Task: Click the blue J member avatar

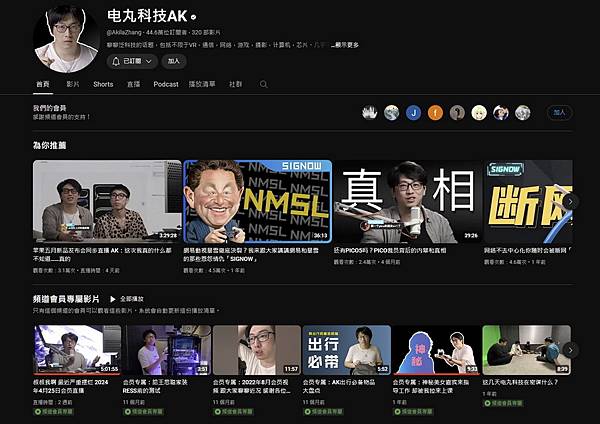Action: click(x=413, y=113)
